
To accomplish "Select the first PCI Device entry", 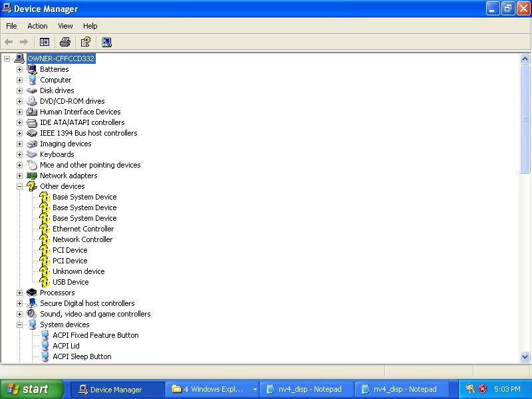I will click(70, 251).
